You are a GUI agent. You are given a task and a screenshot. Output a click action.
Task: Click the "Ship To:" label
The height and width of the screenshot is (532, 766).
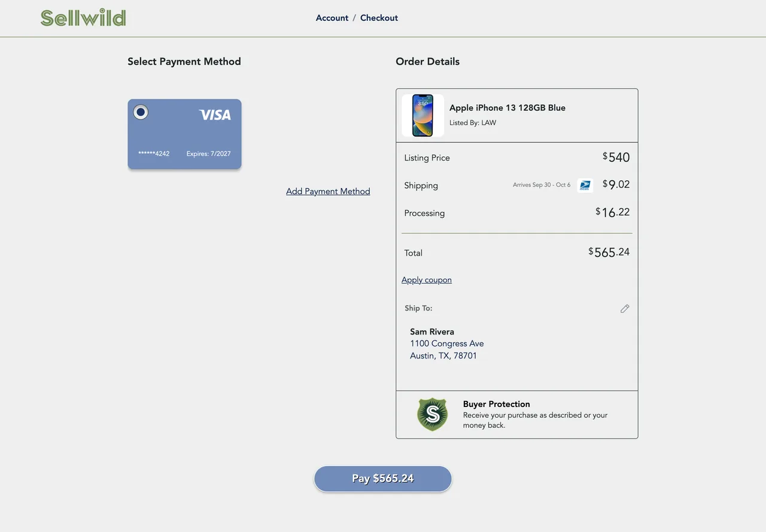418,308
